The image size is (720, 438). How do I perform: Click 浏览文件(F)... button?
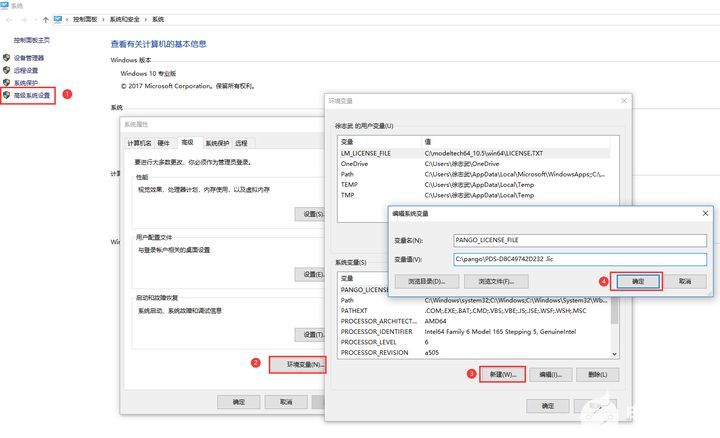[496, 281]
